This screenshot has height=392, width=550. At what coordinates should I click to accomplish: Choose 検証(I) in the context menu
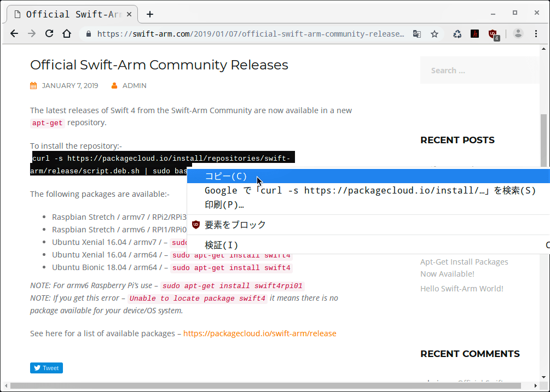[x=368, y=245]
